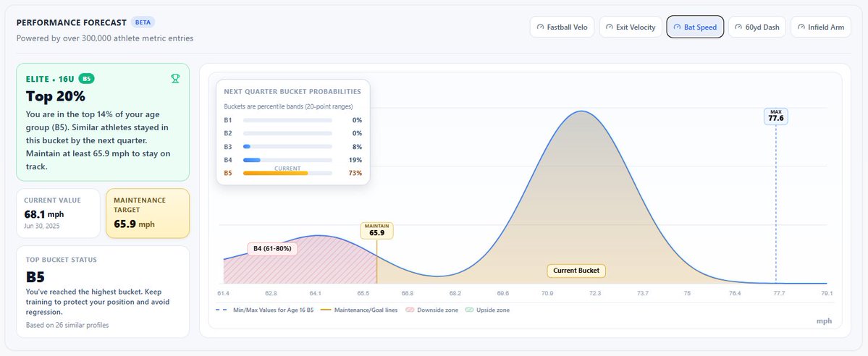Toggle Downside zone legend entry
868x356 pixels.
[x=431, y=310]
